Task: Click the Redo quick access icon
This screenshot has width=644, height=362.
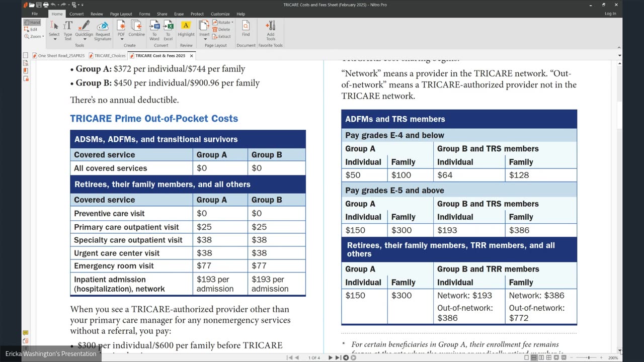Action: pyautogui.click(x=63, y=5)
